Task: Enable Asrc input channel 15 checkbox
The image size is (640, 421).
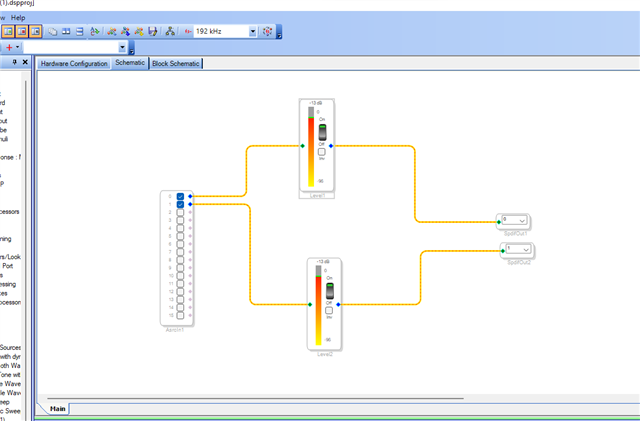Action: coord(180,315)
